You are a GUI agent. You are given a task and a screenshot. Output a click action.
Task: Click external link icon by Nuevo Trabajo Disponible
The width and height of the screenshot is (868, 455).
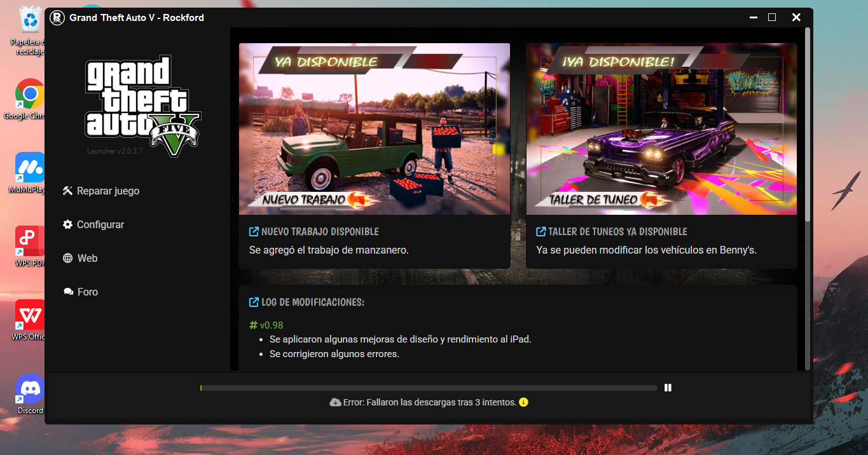(x=254, y=232)
